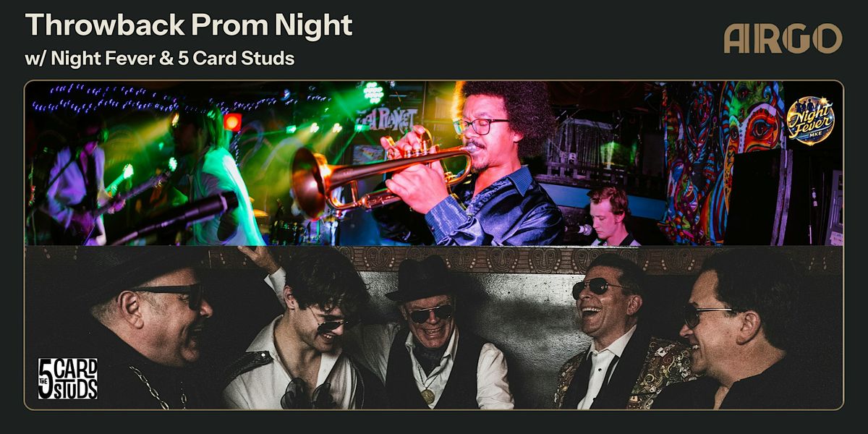Click the Night Fever MKE badge logo

[810, 120]
